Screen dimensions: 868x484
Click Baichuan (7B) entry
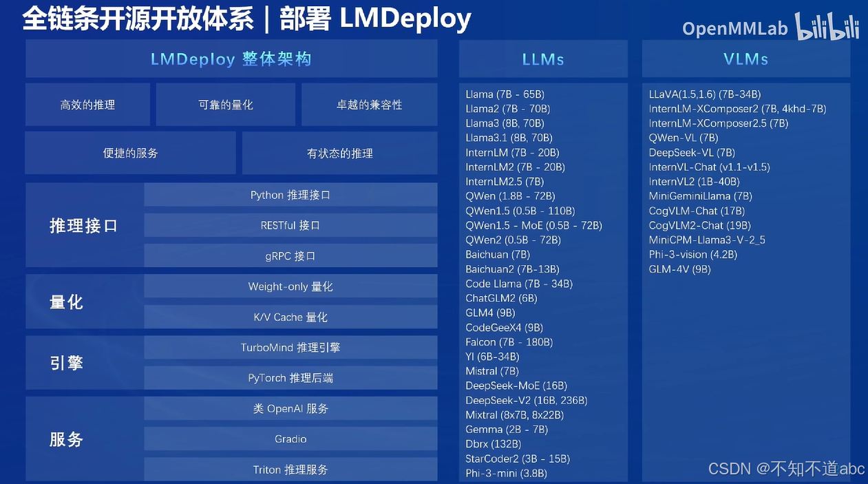tap(498, 255)
